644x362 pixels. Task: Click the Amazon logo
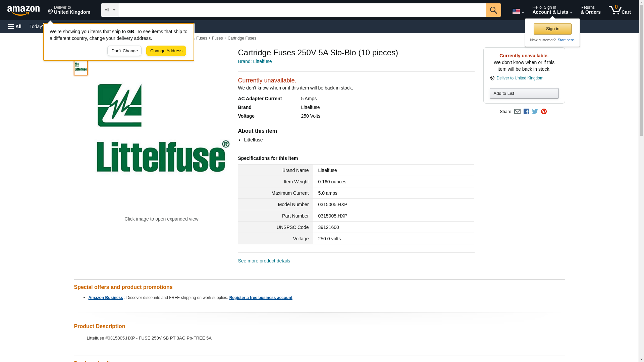point(23,10)
